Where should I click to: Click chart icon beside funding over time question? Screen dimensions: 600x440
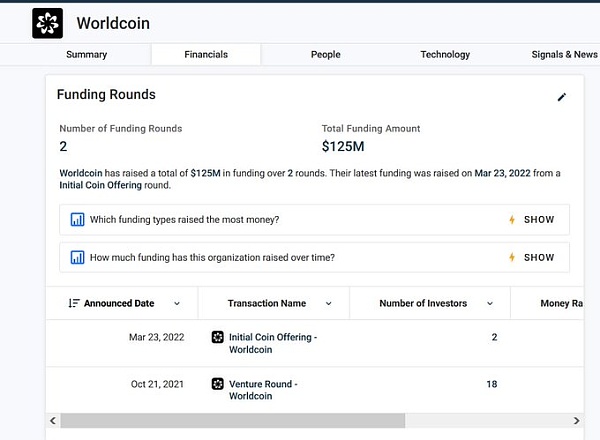pyautogui.click(x=77, y=257)
